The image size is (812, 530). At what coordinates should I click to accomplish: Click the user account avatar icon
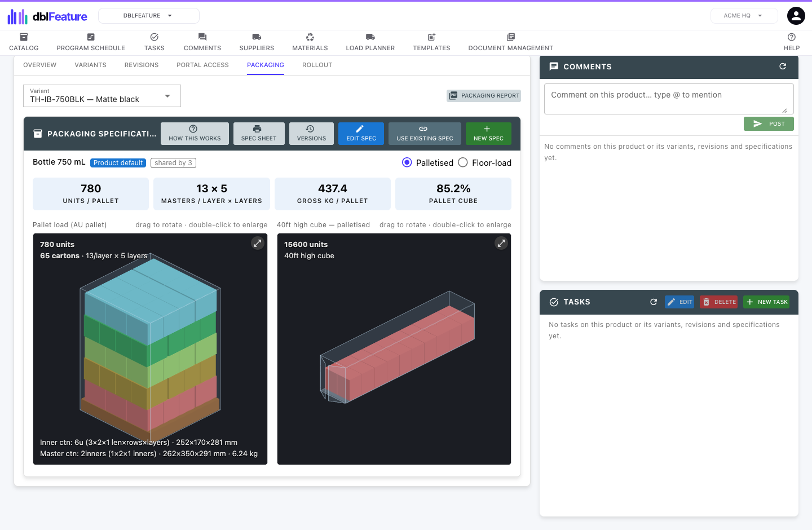pyautogui.click(x=796, y=16)
